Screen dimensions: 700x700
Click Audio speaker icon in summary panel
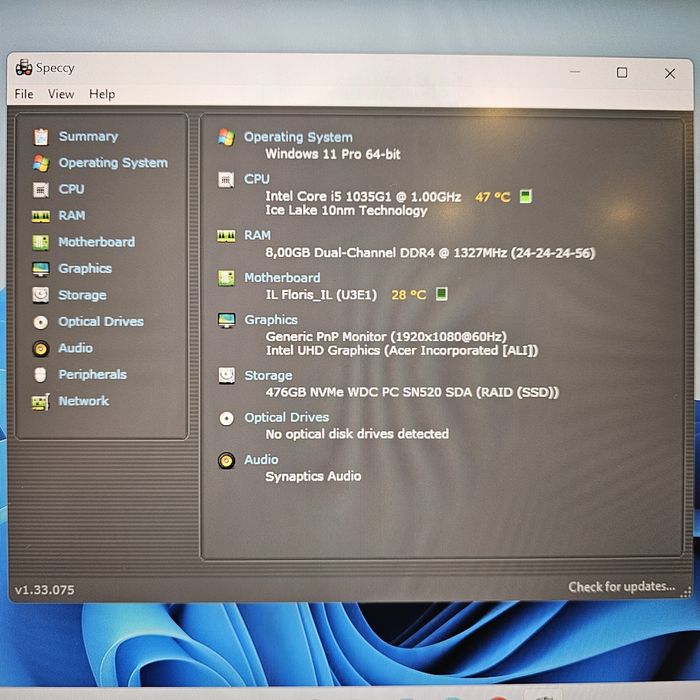(x=226, y=460)
